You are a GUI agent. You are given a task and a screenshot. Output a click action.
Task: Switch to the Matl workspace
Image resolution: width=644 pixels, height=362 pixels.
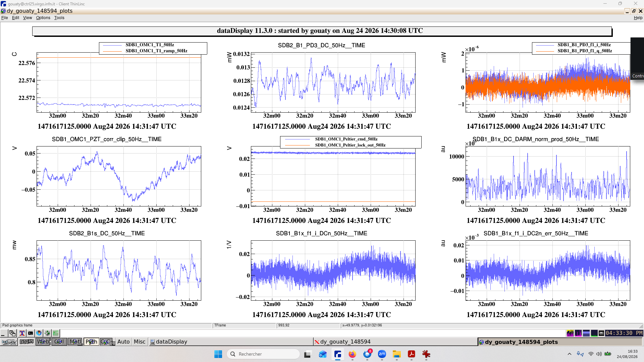pos(75,342)
